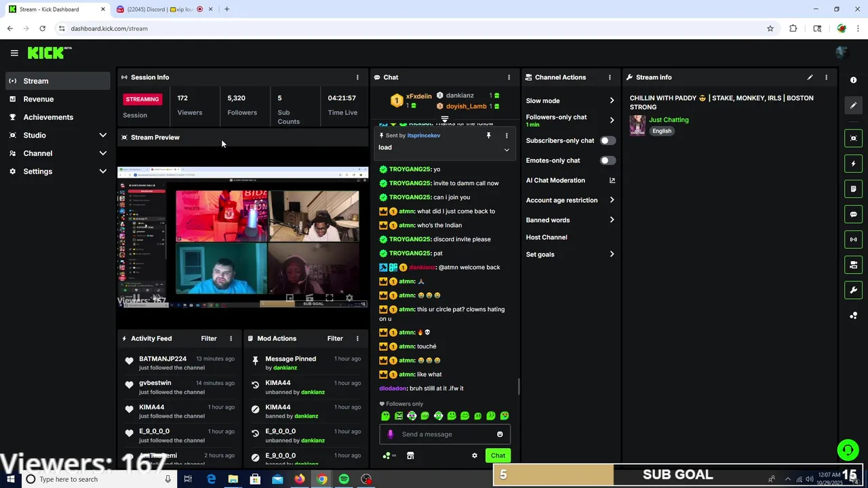
Task: Toggle the broadcast signal widget in sidebar
Action: point(853,239)
